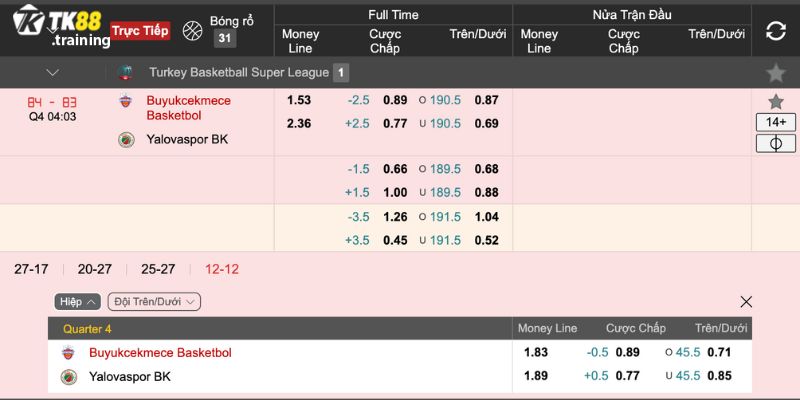Click the Yalovaspor BK team logo
The height and width of the screenshot is (400, 800).
[126, 140]
